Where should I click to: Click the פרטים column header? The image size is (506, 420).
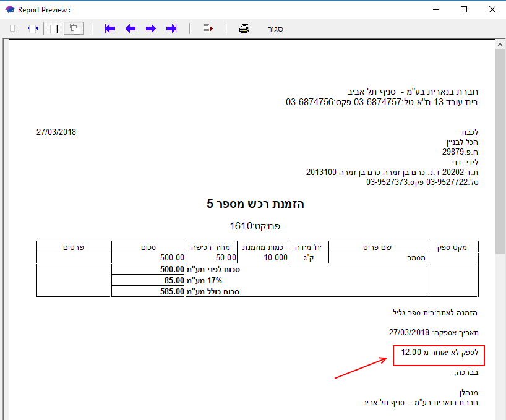click(x=74, y=247)
